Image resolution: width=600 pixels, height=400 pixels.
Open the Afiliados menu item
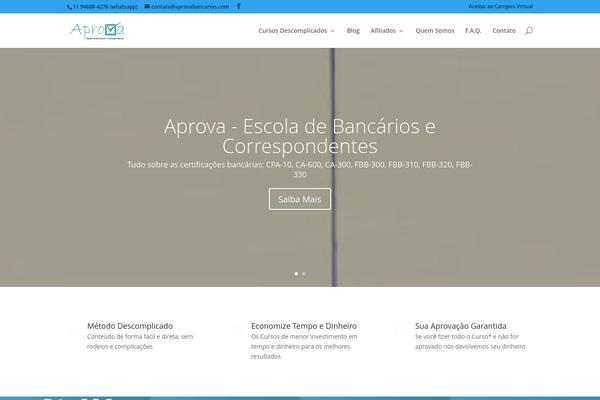pyautogui.click(x=383, y=31)
